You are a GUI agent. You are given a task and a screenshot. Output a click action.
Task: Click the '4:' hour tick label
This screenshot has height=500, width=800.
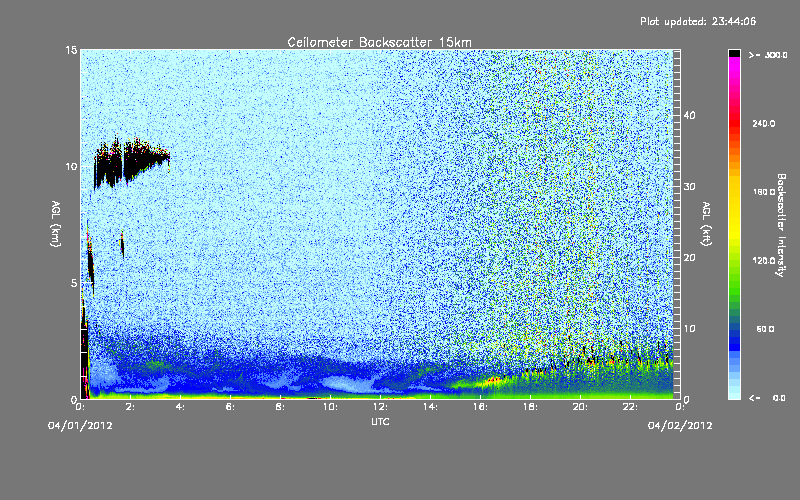[x=181, y=407]
